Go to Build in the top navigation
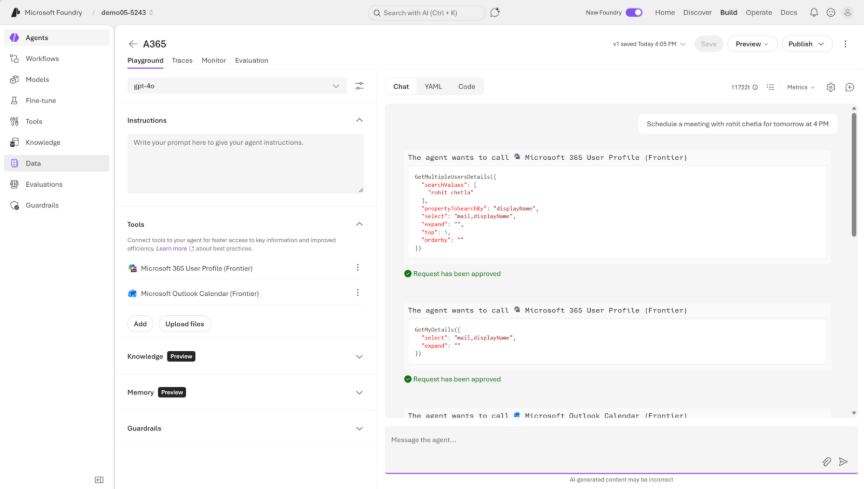864x489 pixels. [728, 12]
